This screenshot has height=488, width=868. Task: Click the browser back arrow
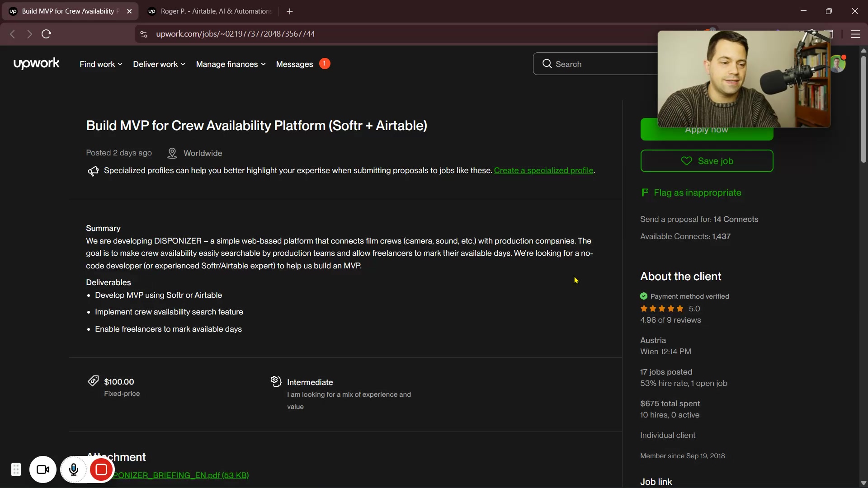[13, 34]
